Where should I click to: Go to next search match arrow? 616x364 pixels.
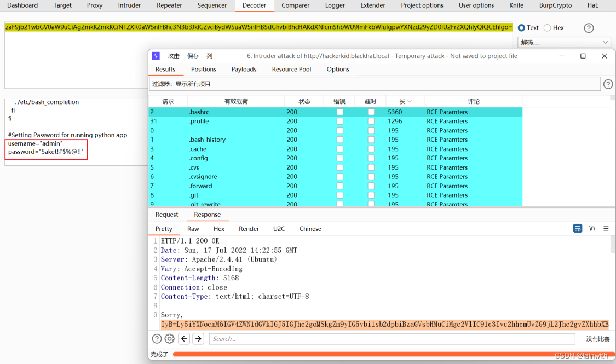[x=198, y=338]
